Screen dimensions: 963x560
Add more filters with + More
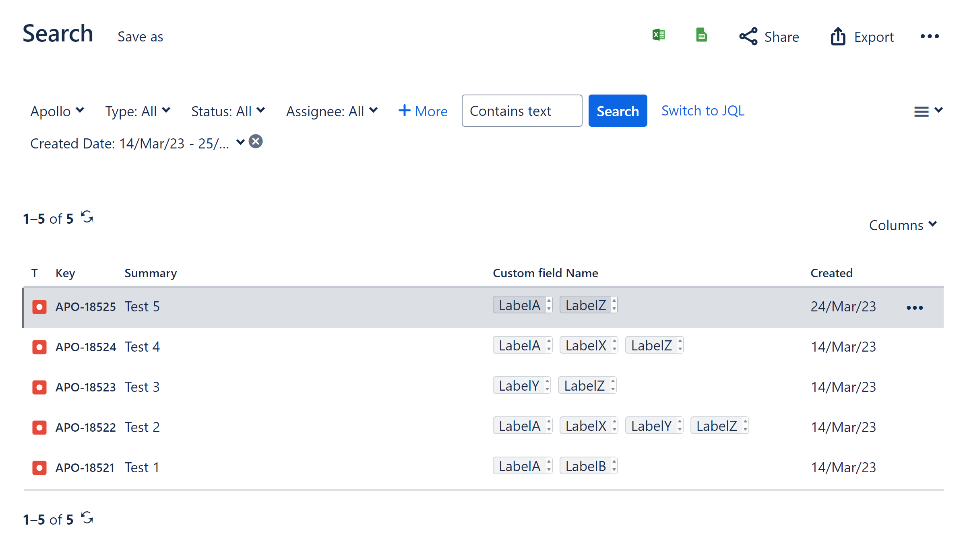pos(423,111)
